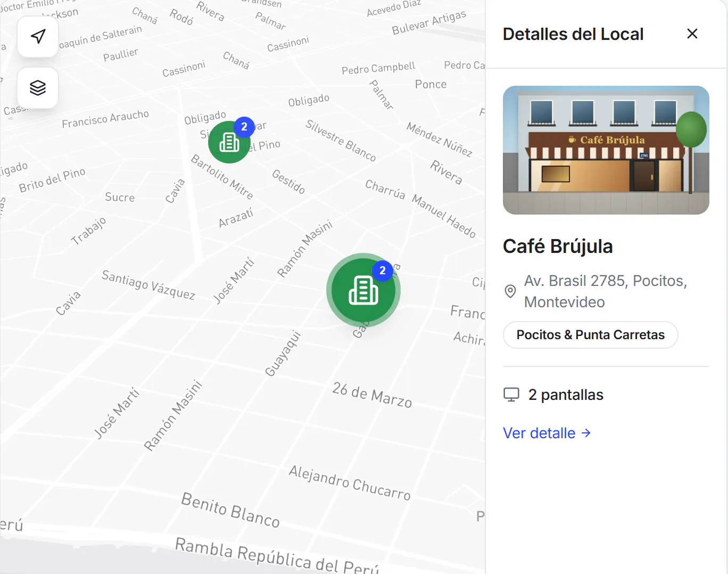This screenshot has height=574, width=728.
Task: Click the Santiago Vázquez street label
Action: coord(148,285)
